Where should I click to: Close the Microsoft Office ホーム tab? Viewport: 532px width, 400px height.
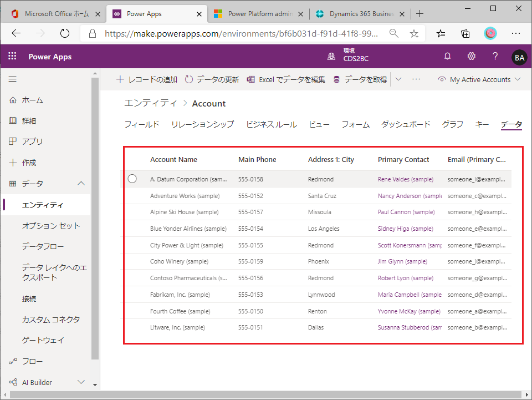pos(98,14)
